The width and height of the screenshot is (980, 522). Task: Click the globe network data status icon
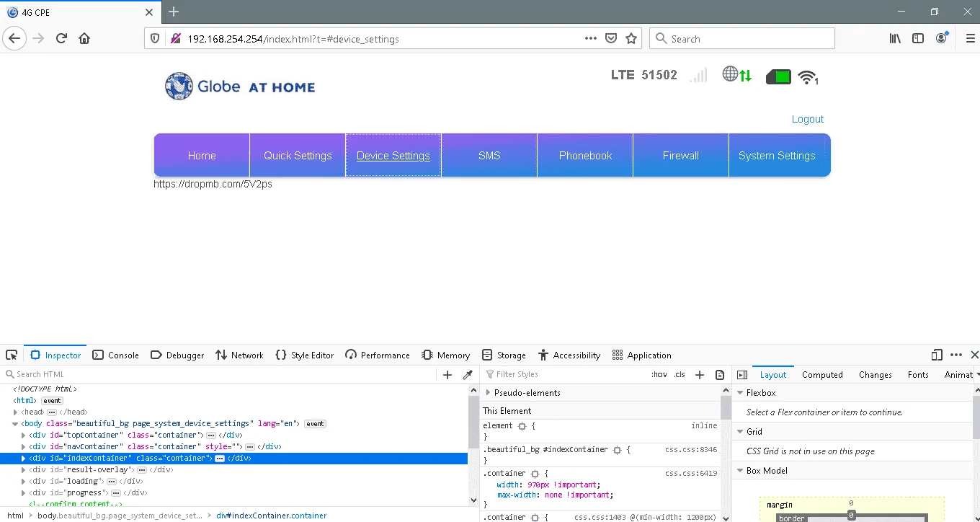pos(737,74)
